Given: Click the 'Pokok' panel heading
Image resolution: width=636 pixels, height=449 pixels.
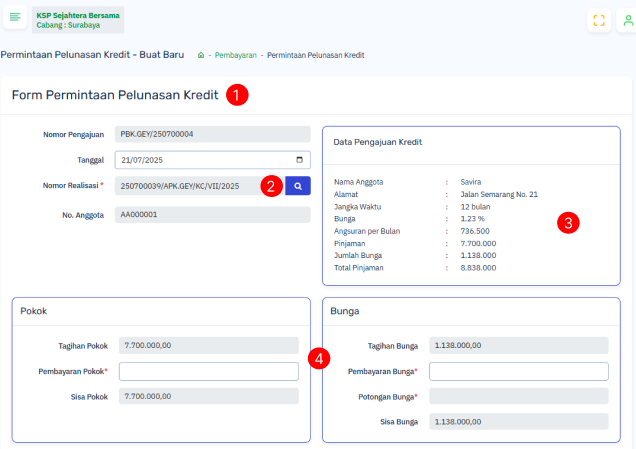Looking at the screenshot, I should 34,311.
